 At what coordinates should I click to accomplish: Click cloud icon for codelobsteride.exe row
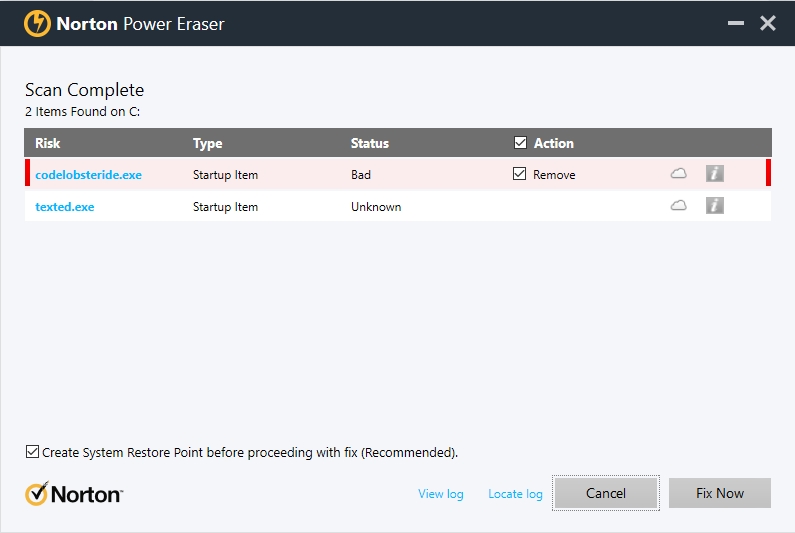pos(678,174)
